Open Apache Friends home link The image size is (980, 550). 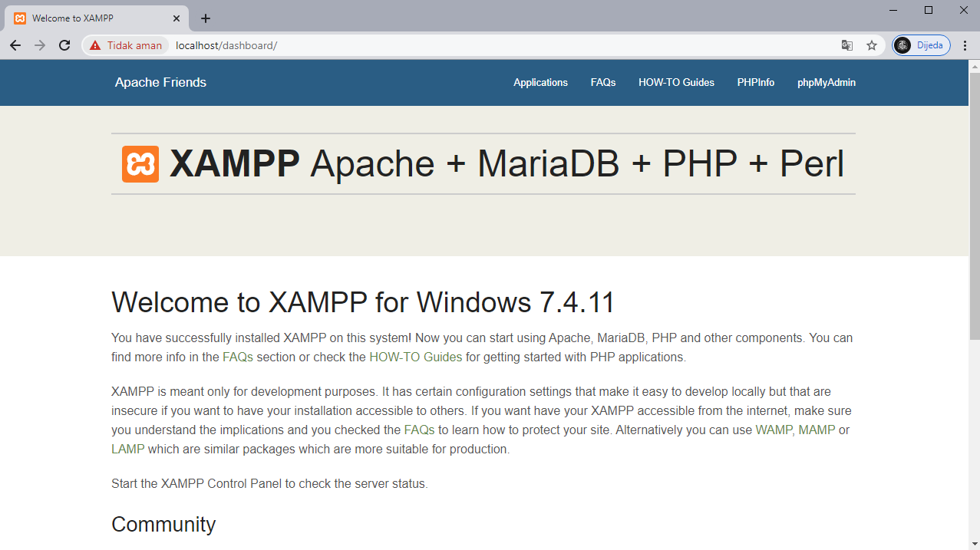pyautogui.click(x=160, y=83)
